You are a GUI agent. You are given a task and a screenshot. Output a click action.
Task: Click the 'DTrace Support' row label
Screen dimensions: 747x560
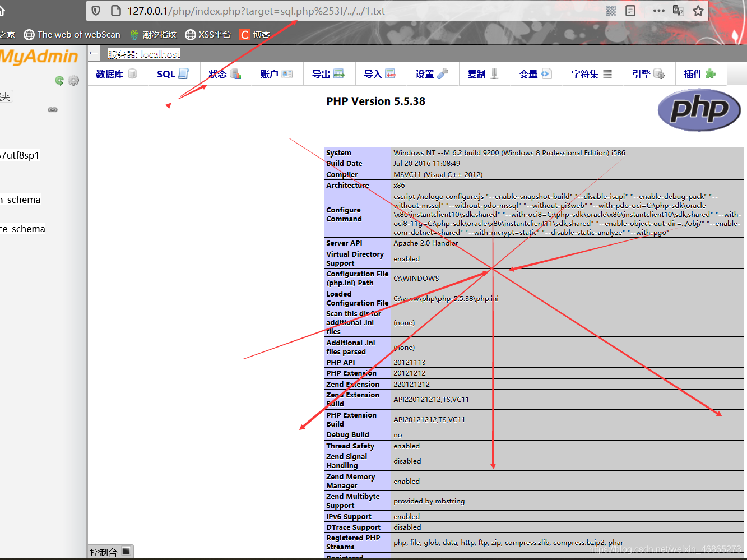(353, 527)
